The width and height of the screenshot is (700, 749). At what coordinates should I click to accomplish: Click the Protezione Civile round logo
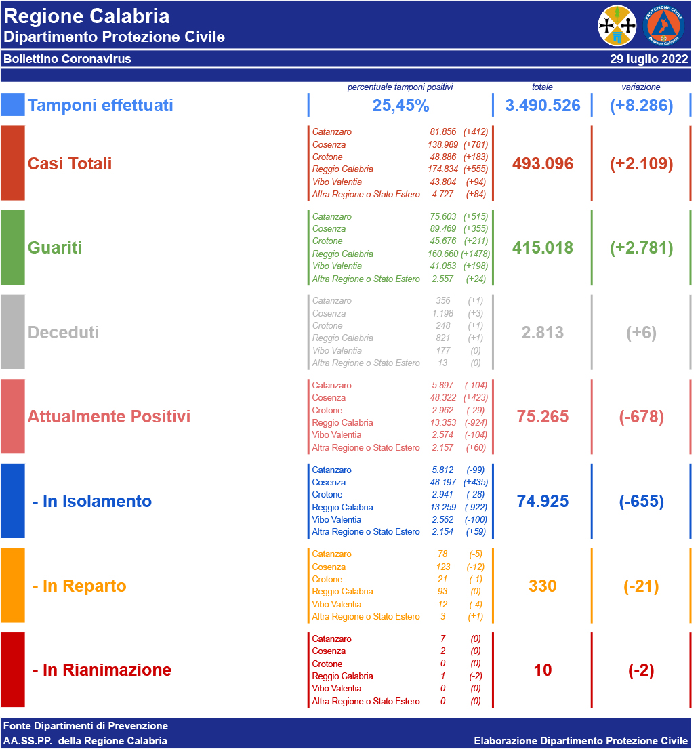click(x=663, y=26)
